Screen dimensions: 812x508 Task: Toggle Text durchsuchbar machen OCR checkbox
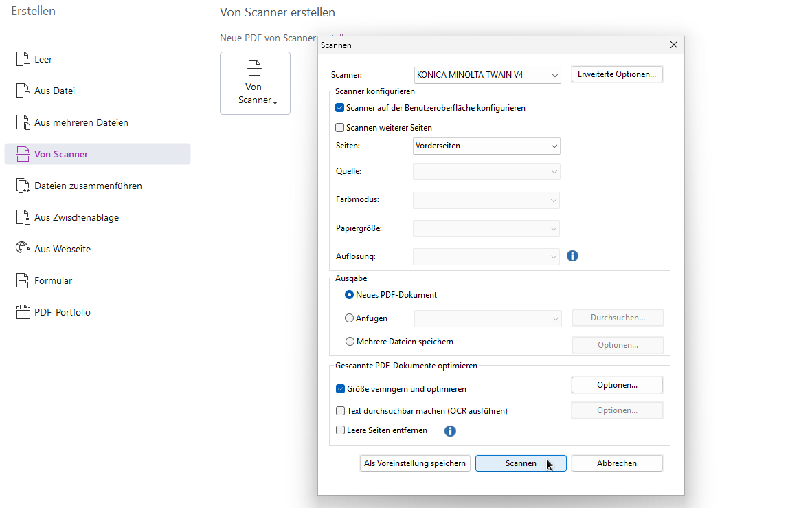[340, 411]
